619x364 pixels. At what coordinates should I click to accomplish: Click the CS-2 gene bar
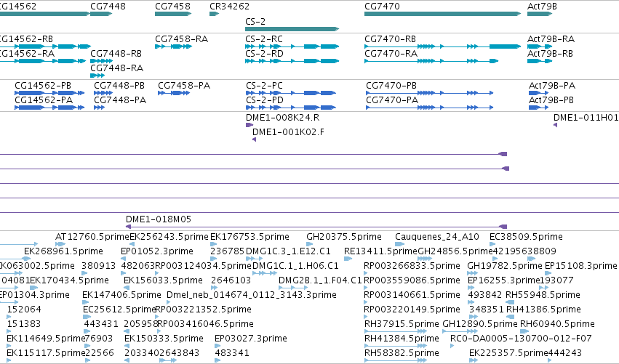click(292, 29)
